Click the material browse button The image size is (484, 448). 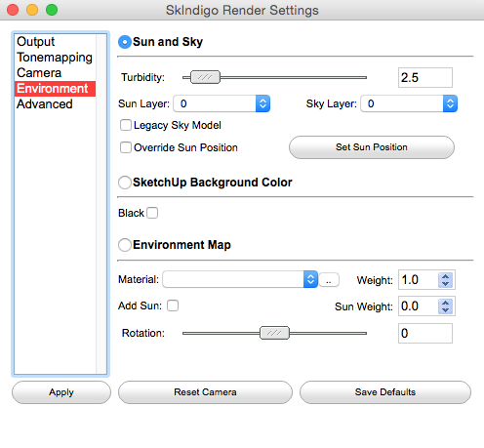(x=329, y=280)
